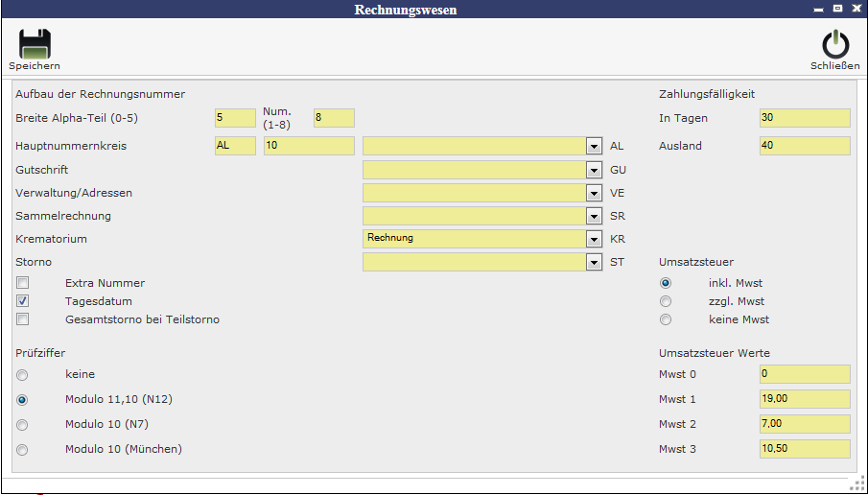Choose Modulo 10 (München) check digit
Image resolution: width=868 pixels, height=495 pixels.
tap(22, 449)
